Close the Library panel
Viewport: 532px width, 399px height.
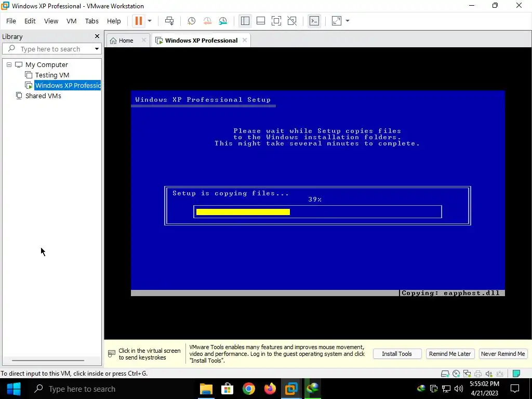click(x=97, y=36)
